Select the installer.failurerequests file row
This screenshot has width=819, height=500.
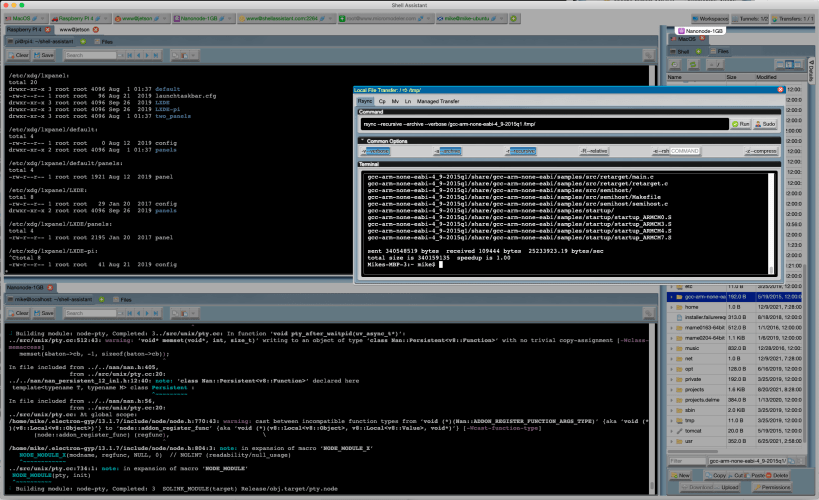tap(735, 317)
